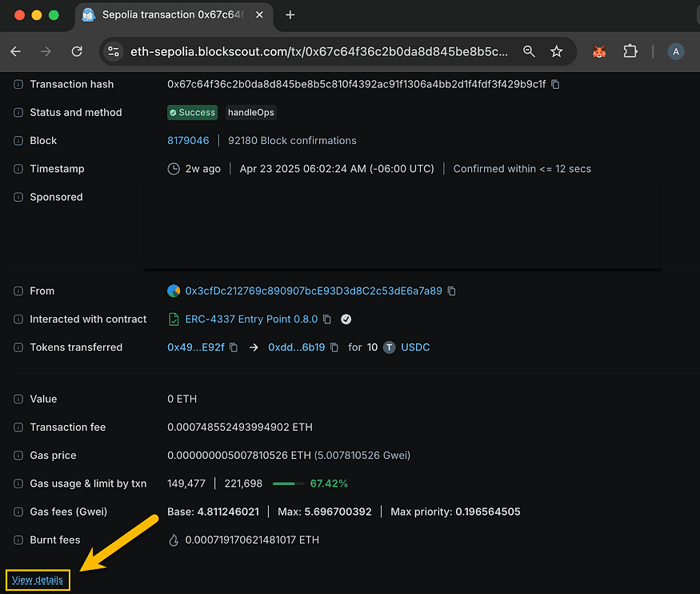Click Max priority: 0.196564505 value

pyautogui.click(x=455, y=512)
